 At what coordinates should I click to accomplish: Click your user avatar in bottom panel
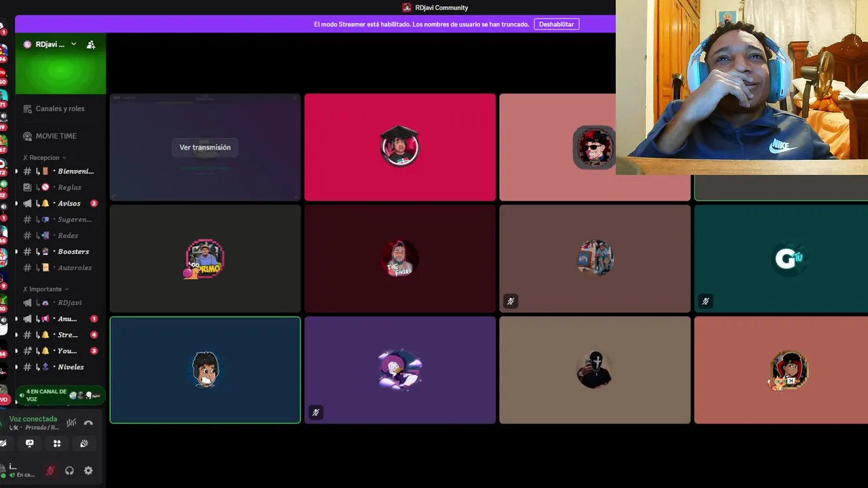[x=3, y=470]
